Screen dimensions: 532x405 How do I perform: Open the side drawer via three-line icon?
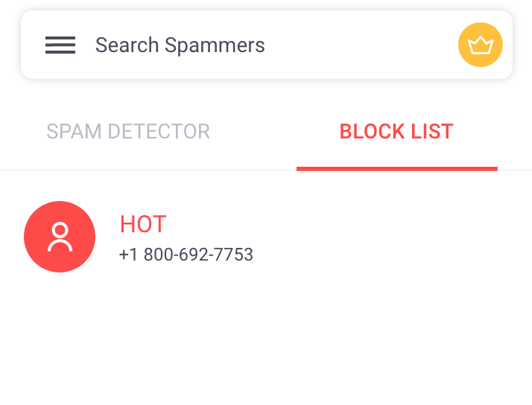tap(60, 45)
